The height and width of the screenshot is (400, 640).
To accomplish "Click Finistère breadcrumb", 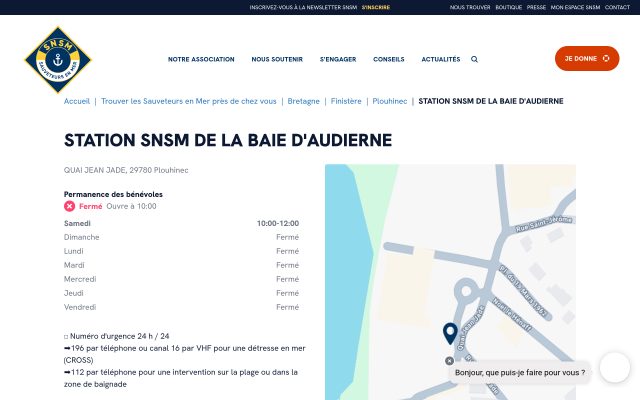I will (346, 101).
